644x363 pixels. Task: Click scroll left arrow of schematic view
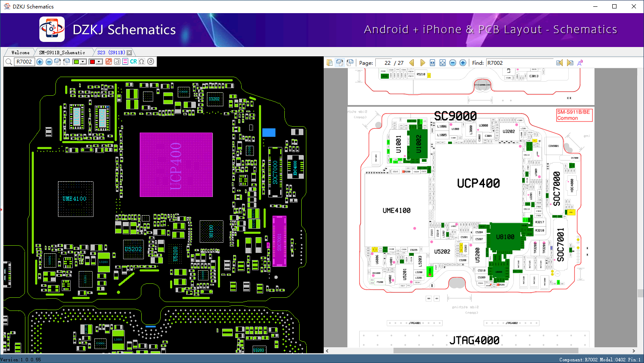[x=327, y=351]
